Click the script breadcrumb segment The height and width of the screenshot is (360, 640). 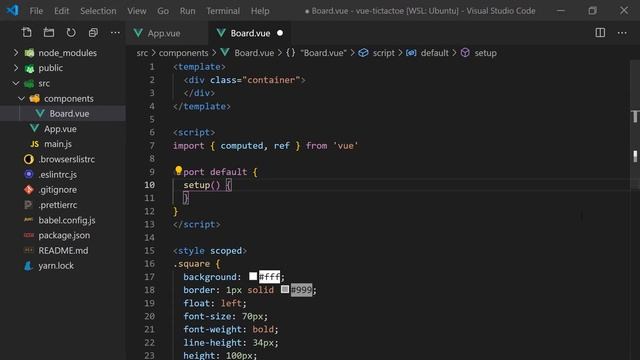[384, 53]
